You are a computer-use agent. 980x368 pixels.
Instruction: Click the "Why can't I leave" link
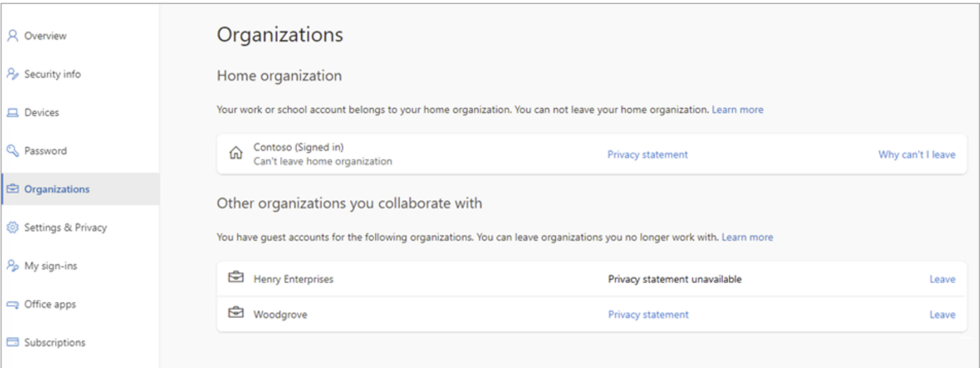pyautogui.click(x=917, y=155)
